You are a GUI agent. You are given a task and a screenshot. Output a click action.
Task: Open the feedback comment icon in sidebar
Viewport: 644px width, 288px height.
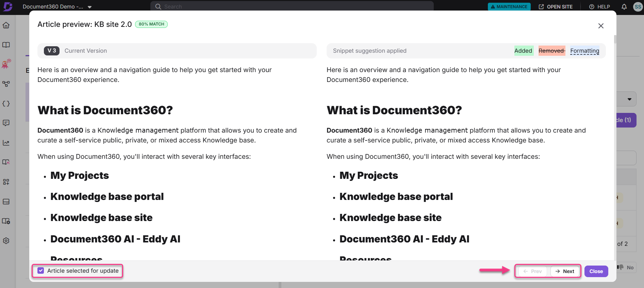click(6, 123)
